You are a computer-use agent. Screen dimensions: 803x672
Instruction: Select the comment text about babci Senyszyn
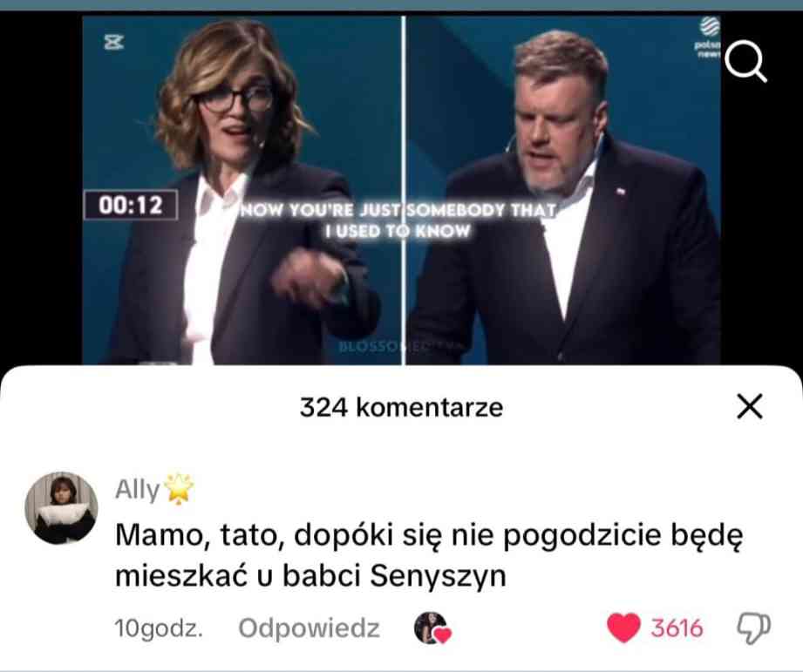429,555
